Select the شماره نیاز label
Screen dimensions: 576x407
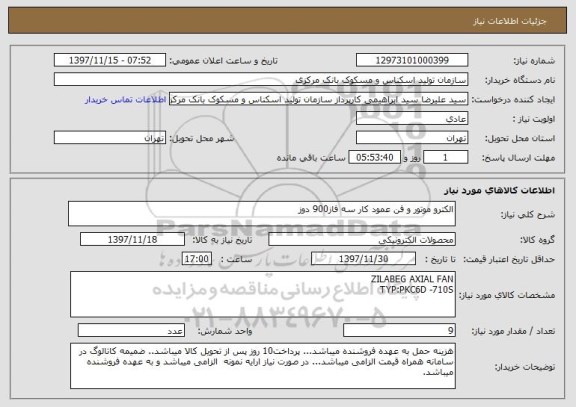click(x=534, y=61)
